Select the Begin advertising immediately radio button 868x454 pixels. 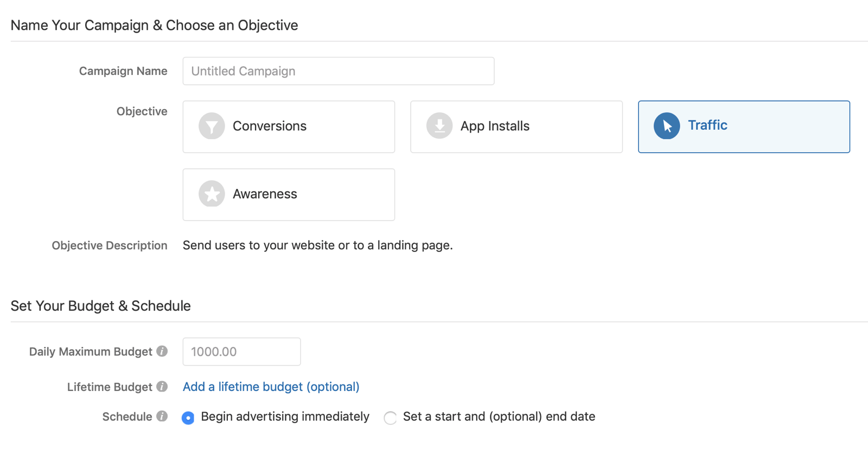tap(188, 418)
